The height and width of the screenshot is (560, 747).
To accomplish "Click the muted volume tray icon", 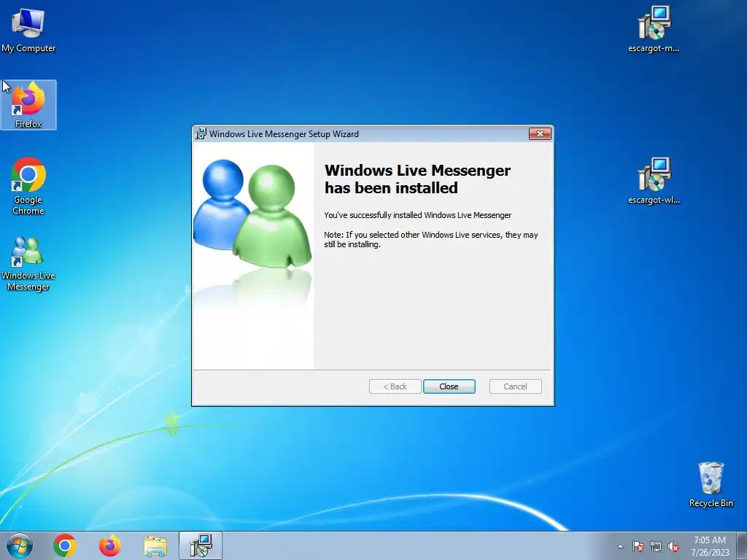I will [x=673, y=546].
